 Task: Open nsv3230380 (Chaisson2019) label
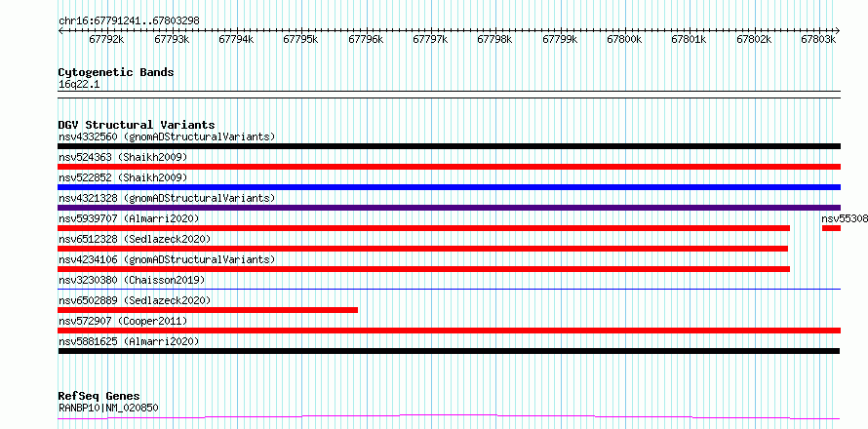point(132,280)
